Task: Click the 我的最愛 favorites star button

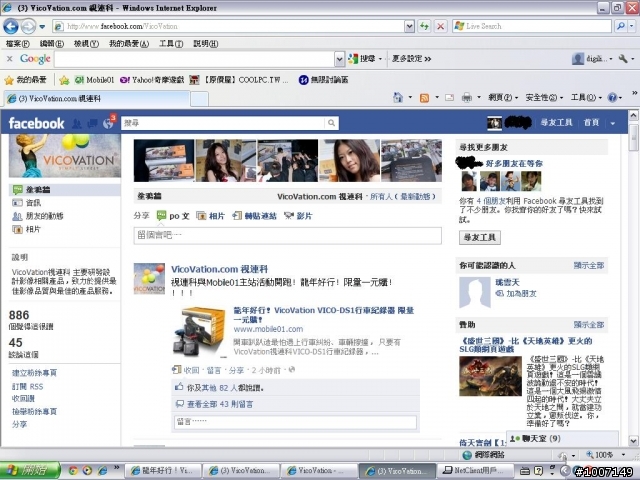Action: coord(25,80)
